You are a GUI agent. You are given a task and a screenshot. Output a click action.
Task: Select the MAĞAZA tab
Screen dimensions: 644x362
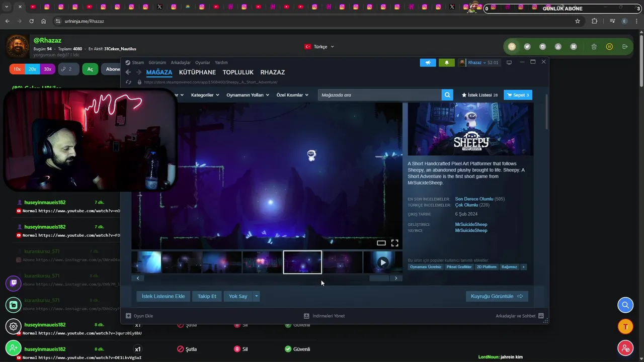click(x=159, y=72)
